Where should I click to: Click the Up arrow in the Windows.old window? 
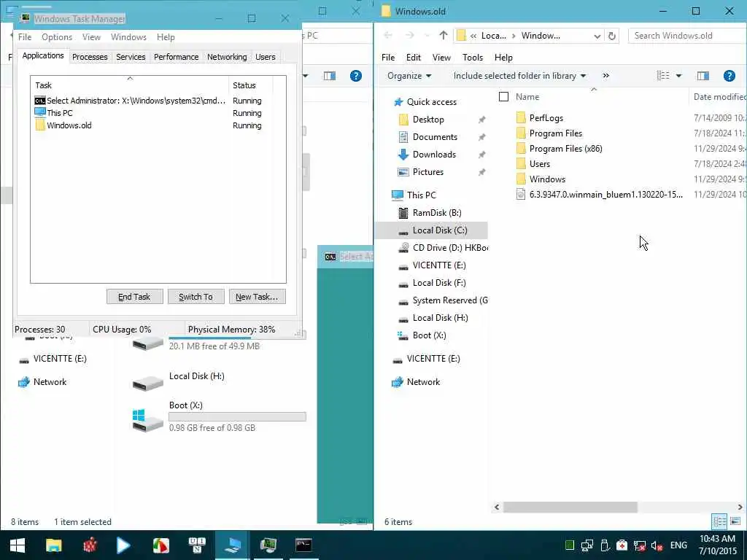pos(444,35)
